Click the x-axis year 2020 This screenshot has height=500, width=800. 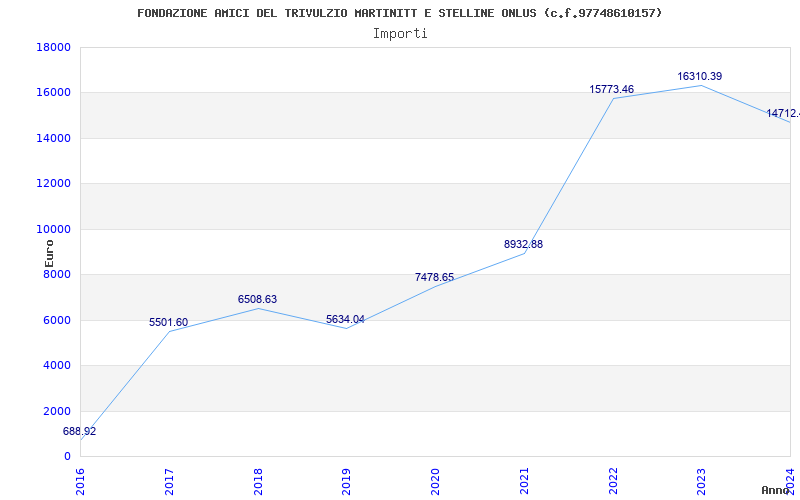(436, 482)
